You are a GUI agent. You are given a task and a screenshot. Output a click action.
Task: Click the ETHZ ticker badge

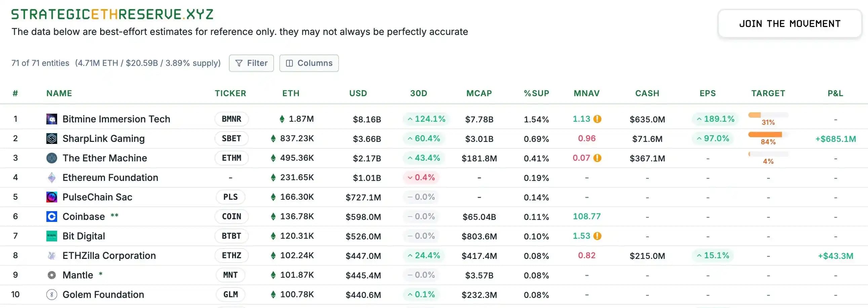(x=231, y=256)
